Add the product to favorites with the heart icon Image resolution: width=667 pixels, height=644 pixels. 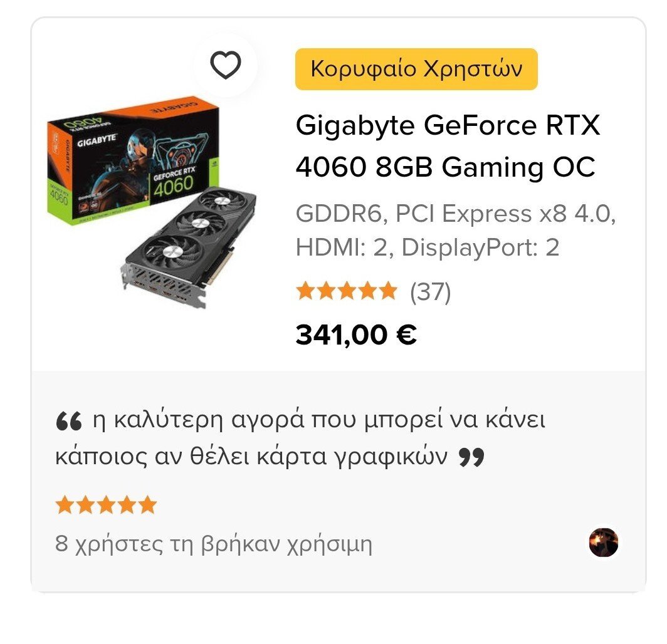pyautogui.click(x=226, y=65)
